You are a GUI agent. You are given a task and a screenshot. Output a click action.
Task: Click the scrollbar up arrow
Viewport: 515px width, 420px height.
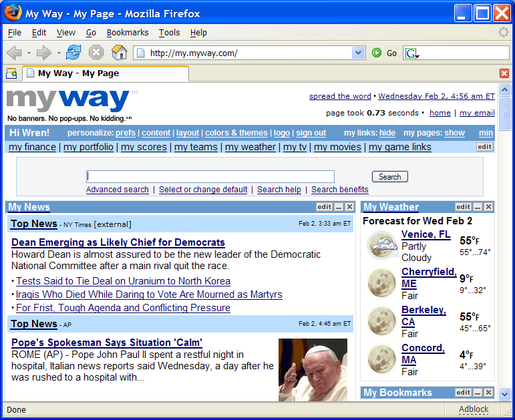[x=504, y=89]
